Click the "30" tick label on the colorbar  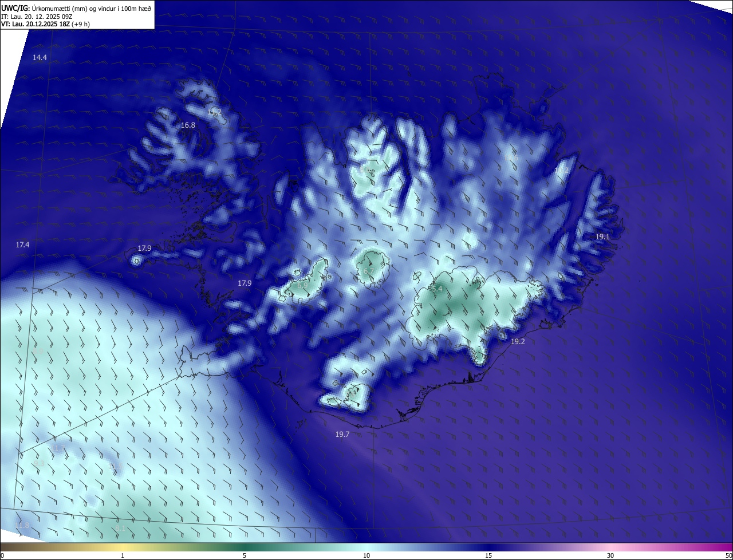(610, 555)
